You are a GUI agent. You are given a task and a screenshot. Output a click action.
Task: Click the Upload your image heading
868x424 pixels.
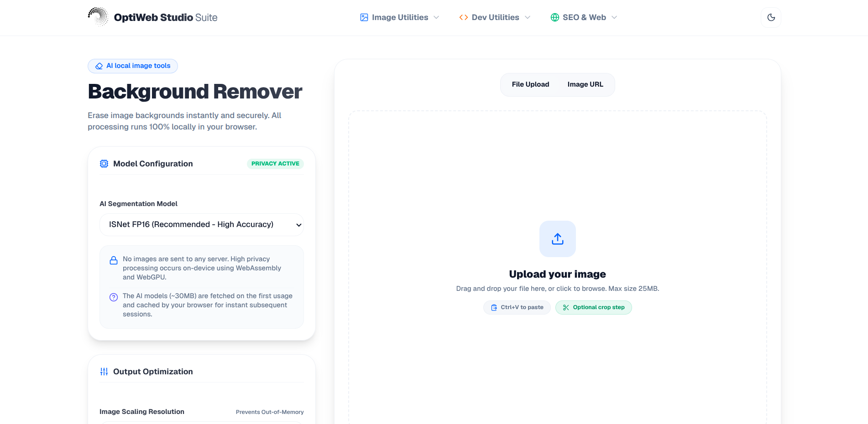[x=558, y=274]
